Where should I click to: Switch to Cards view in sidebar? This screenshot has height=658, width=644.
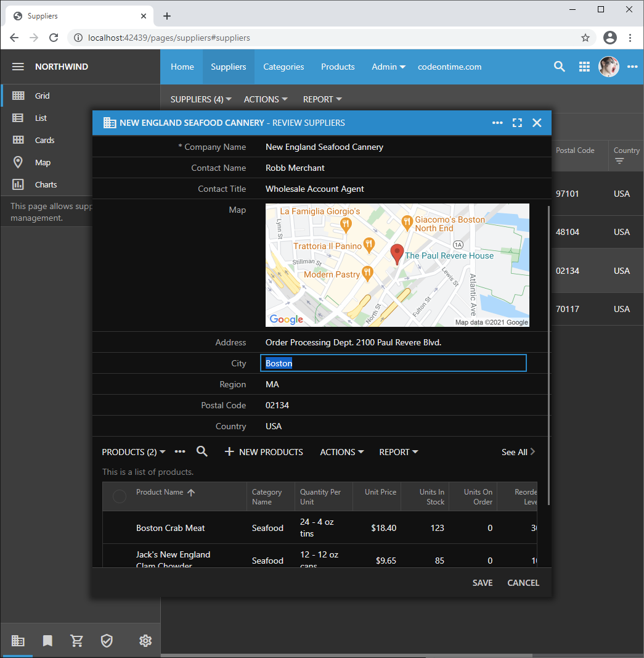(44, 140)
